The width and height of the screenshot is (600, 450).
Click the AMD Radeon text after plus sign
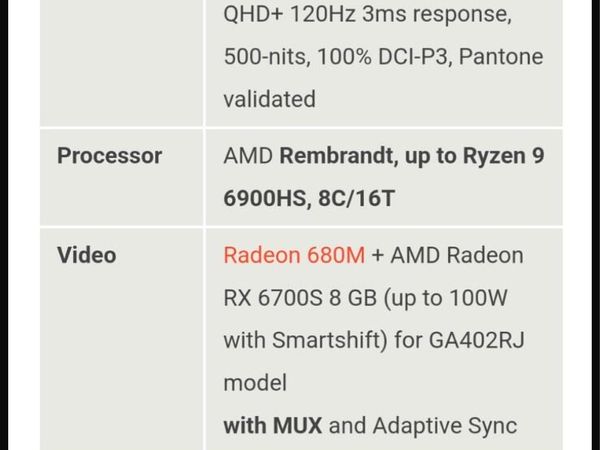coord(457,255)
